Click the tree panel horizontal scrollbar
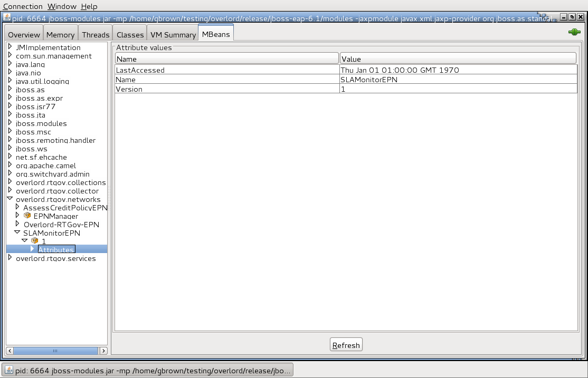The image size is (588, 378). (55, 350)
